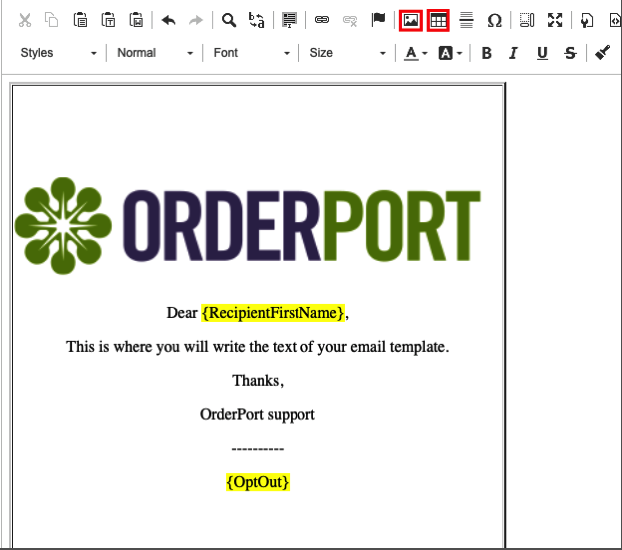Open the Size dropdown
Image resolution: width=622 pixels, height=550 pixels.
tap(347, 53)
